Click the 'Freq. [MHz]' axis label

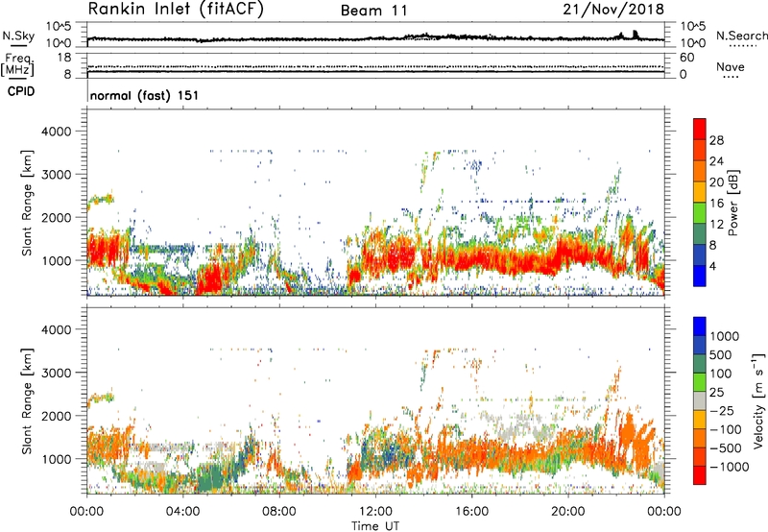pyautogui.click(x=17, y=65)
